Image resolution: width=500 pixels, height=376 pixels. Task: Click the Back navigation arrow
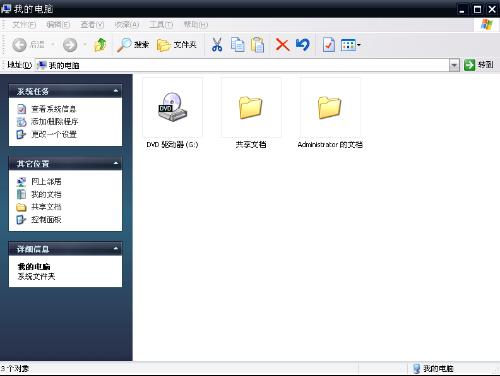pos(19,45)
